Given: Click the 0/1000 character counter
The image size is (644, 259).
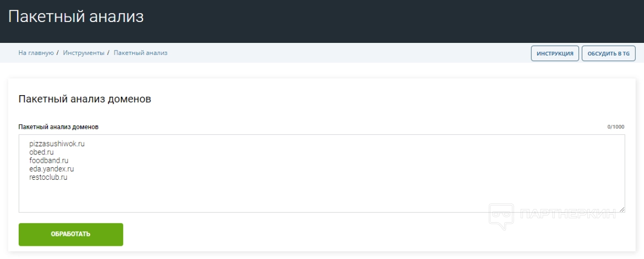Looking at the screenshot, I should click(616, 127).
